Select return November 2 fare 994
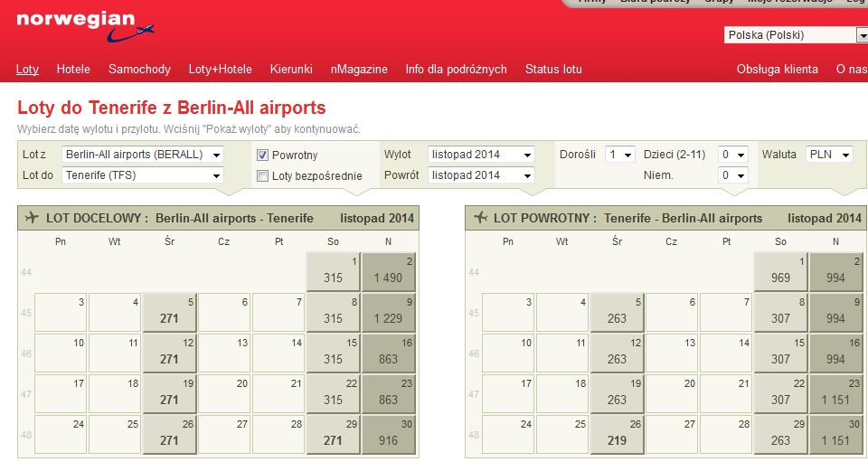Image resolution: width=868 pixels, height=462 pixels. click(835, 272)
